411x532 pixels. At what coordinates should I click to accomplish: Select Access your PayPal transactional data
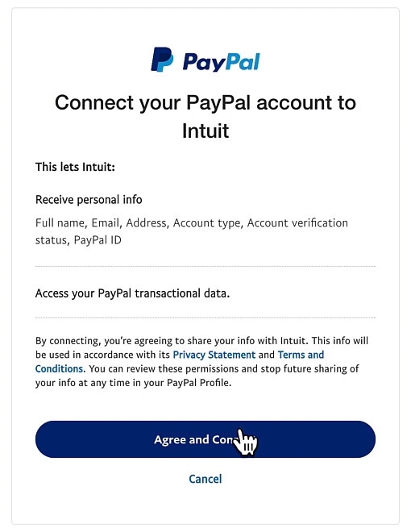coord(133,293)
